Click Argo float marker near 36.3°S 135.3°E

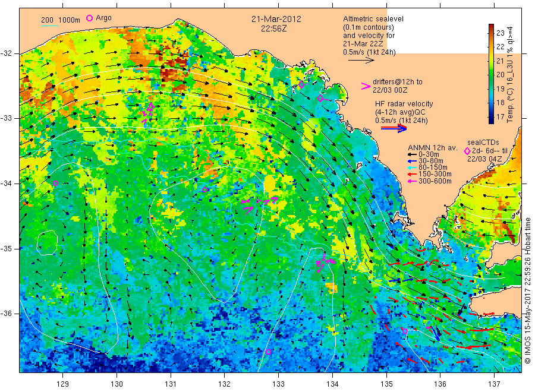[405, 331]
